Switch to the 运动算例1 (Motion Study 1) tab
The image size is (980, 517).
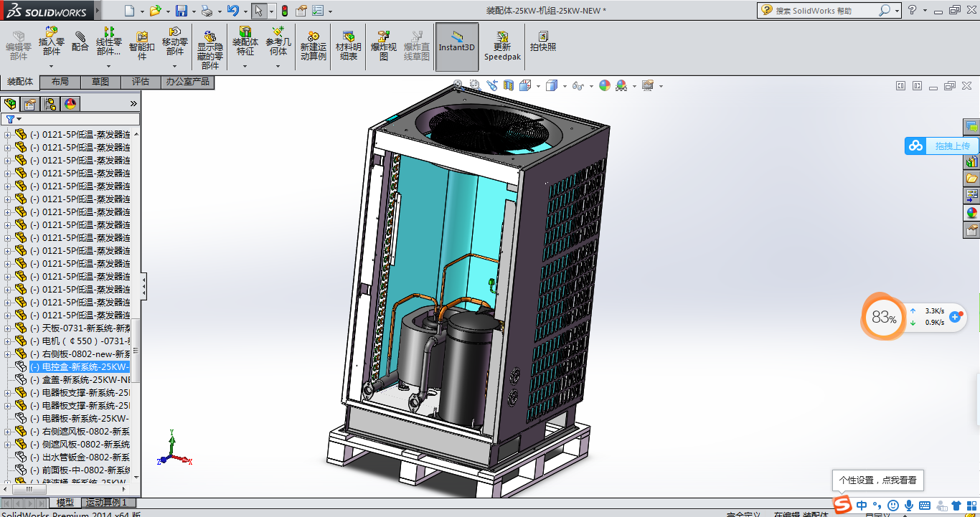[107, 503]
